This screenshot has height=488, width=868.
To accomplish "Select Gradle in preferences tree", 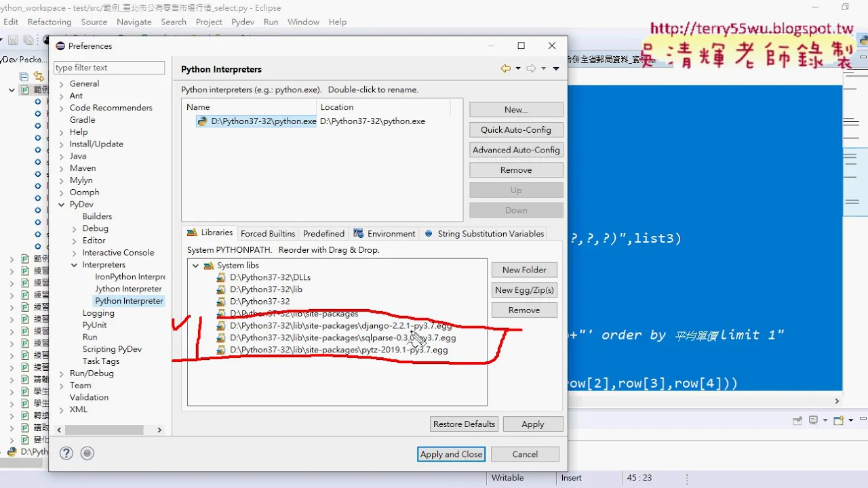I will point(82,120).
